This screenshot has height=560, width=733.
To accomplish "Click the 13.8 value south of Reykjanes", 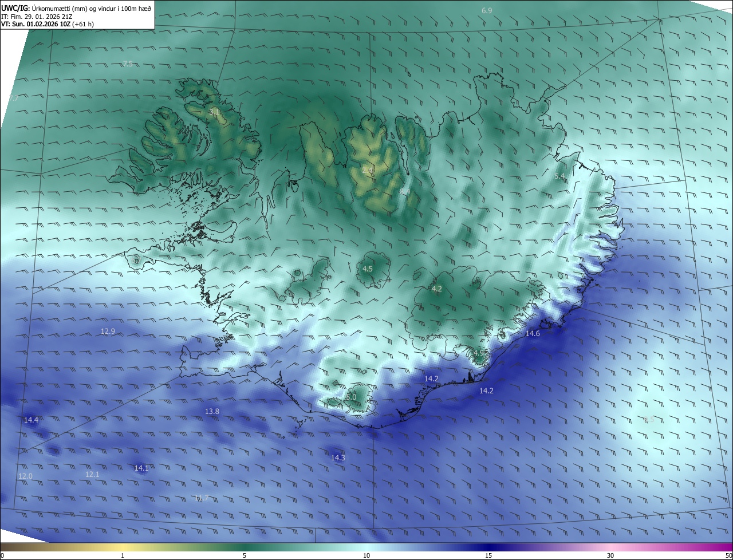I will point(212,411).
